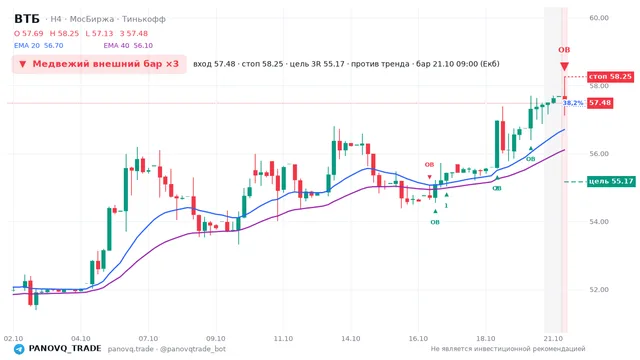Viewport: 640px width, 360px height.
Task: Click the 54.00 price axis label
Action: click(599, 222)
